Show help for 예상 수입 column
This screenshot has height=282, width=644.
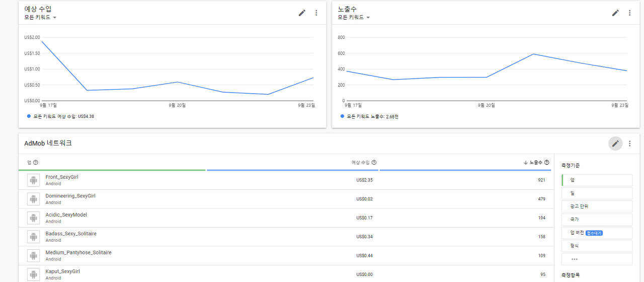(x=374, y=163)
